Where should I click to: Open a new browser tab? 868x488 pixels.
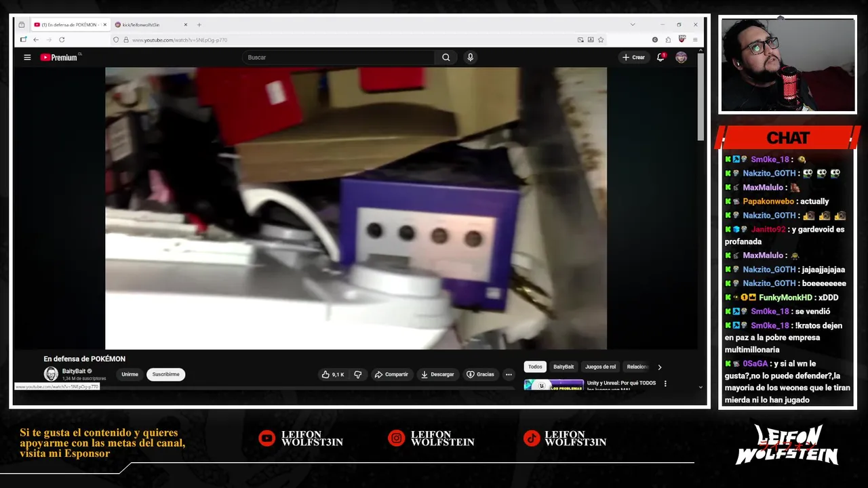click(199, 25)
